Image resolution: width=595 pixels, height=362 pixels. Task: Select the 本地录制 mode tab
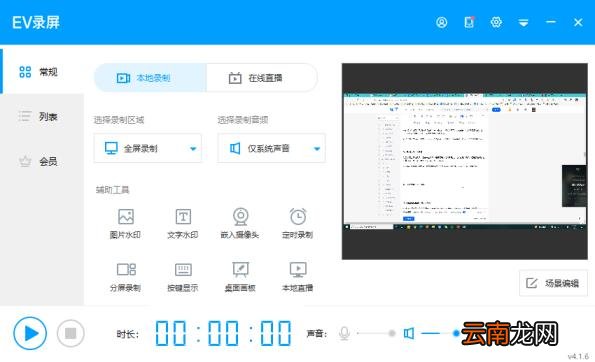[150, 78]
